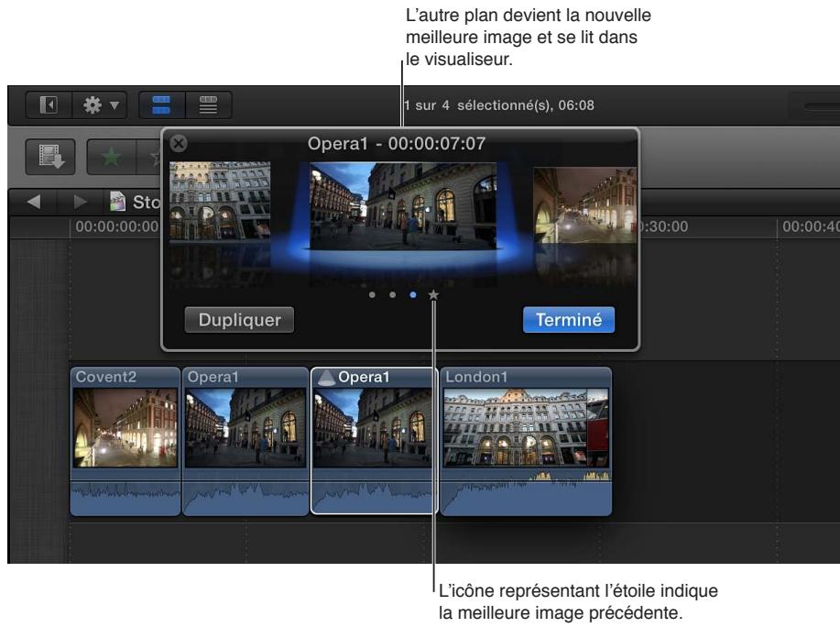Select the left audition thumbnail

[220, 201]
